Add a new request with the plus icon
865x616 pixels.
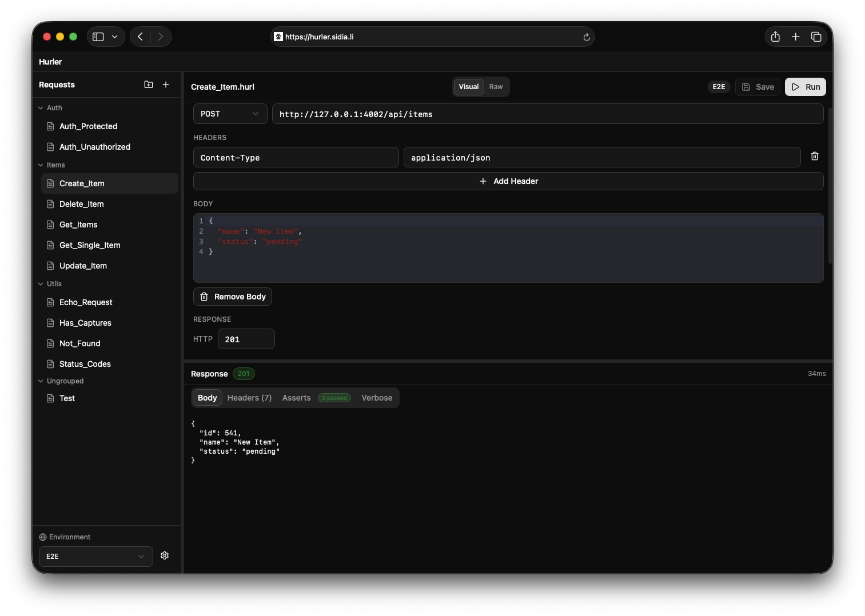[x=166, y=84]
